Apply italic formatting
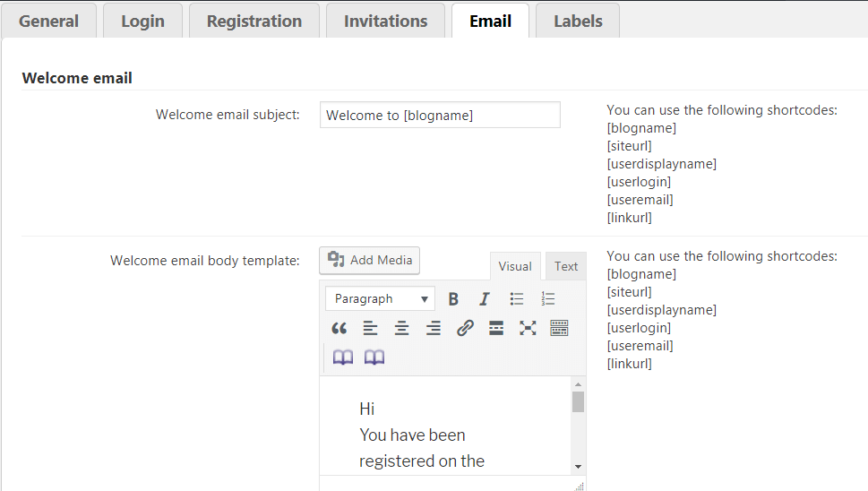 click(x=485, y=299)
